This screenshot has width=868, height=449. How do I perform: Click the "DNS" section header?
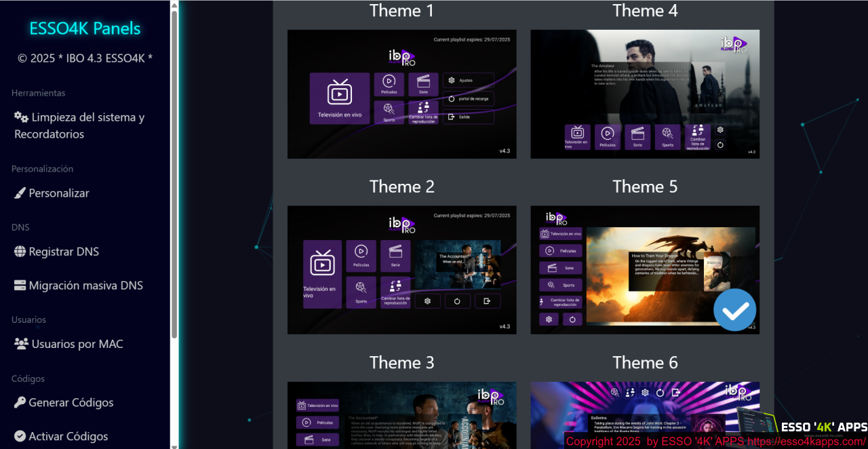click(x=20, y=227)
